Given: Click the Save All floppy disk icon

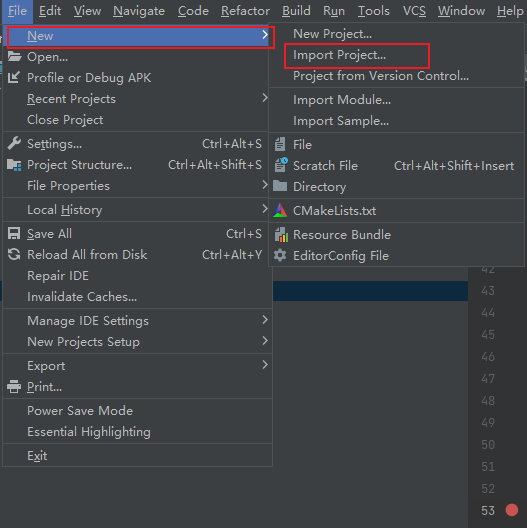Looking at the screenshot, I should (x=14, y=234).
